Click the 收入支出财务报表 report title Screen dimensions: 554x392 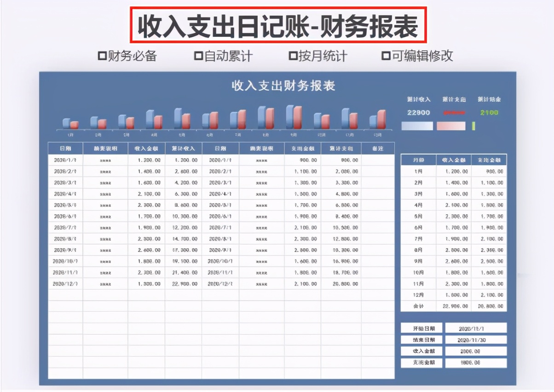click(284, 86)
